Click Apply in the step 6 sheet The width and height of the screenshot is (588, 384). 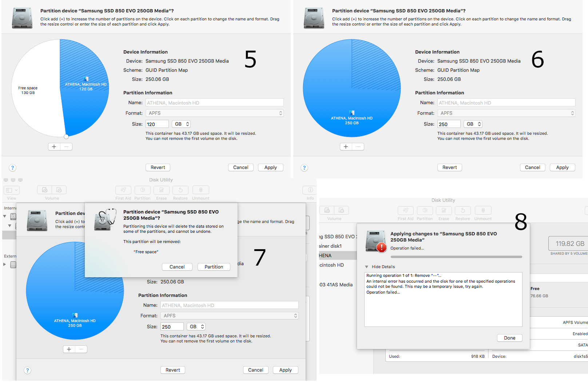tap(563, 168)
